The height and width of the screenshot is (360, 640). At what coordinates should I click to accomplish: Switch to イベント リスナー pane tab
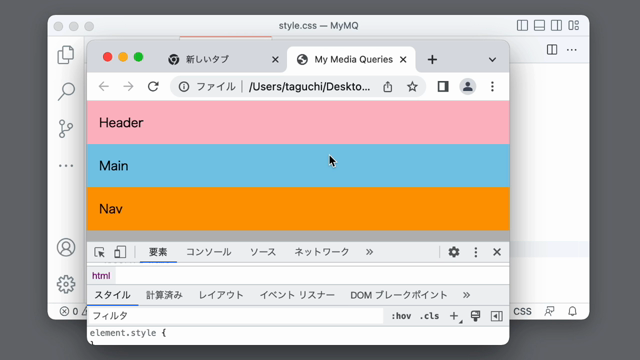297,295
